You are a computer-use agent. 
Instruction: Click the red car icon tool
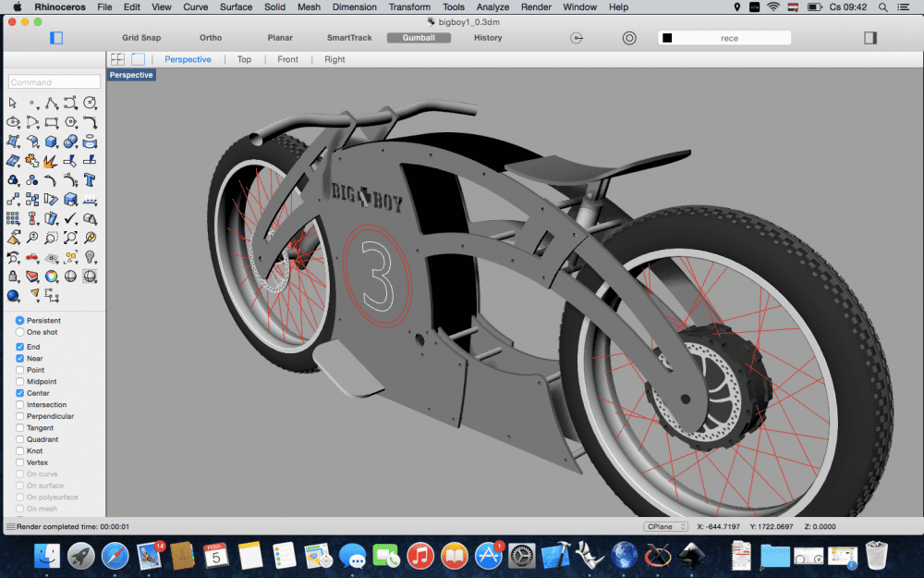pyautogui.click(x=32, y=257)
